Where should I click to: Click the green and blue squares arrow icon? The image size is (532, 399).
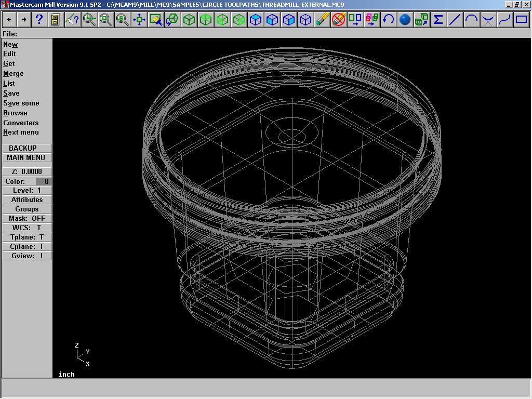coord(355,20)
